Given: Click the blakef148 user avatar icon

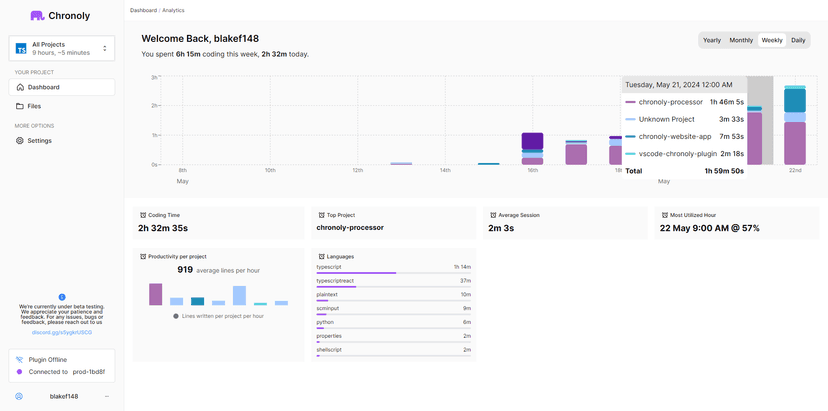Looking at the screenshot, I should click(x=19, y=396).
